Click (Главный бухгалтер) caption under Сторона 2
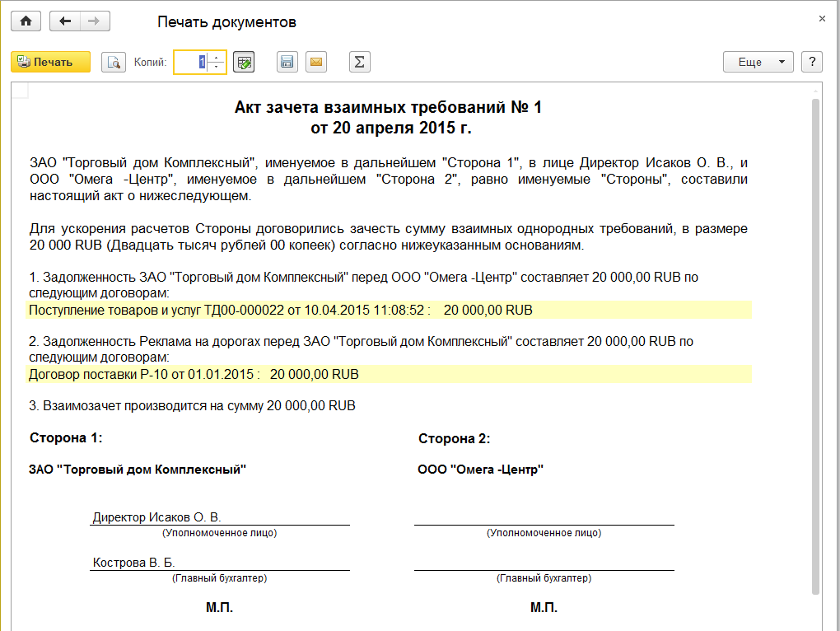The height and width of the screenshot is (631, 840). 544,578
